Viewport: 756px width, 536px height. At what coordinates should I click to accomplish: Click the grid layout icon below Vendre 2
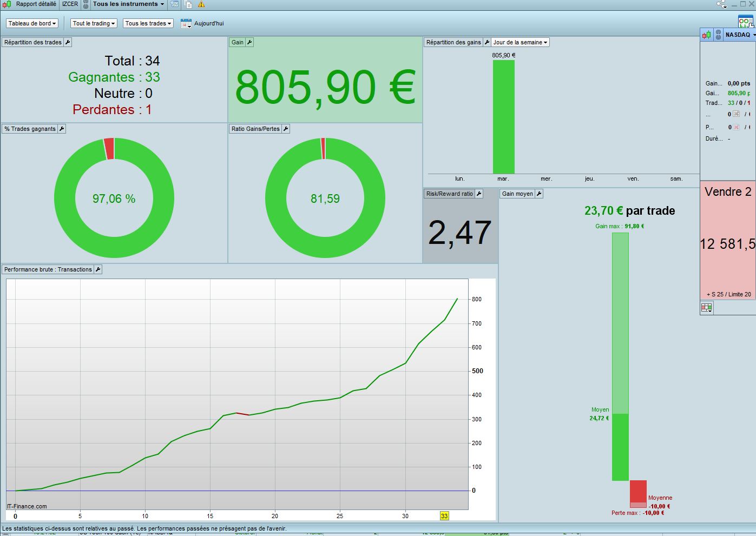[707, 308]
